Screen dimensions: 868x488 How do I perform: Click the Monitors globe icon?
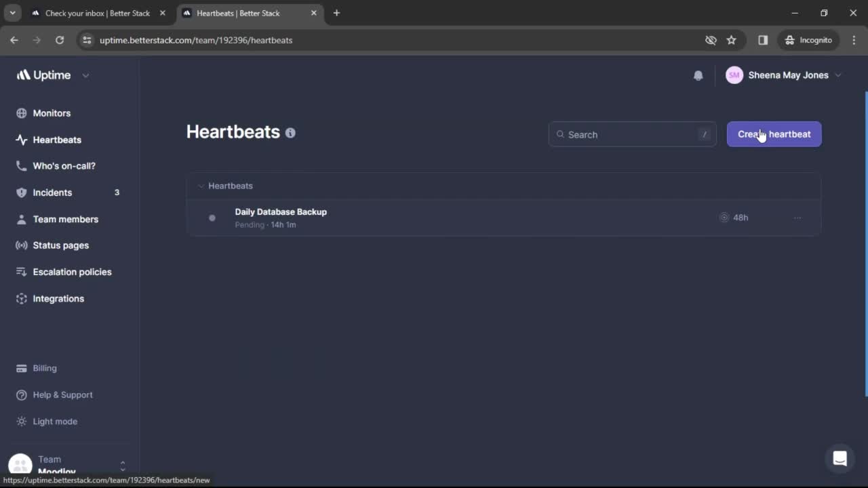(x=22, y=113)
